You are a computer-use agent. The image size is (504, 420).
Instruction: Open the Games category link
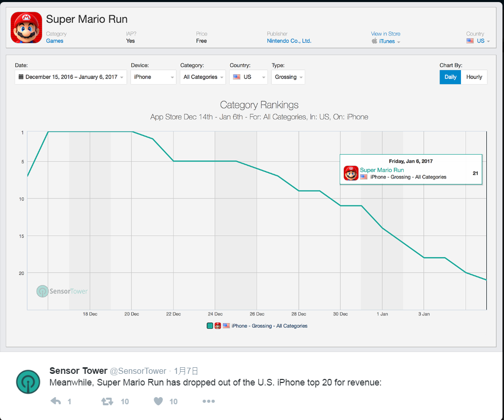click(55, 41)
